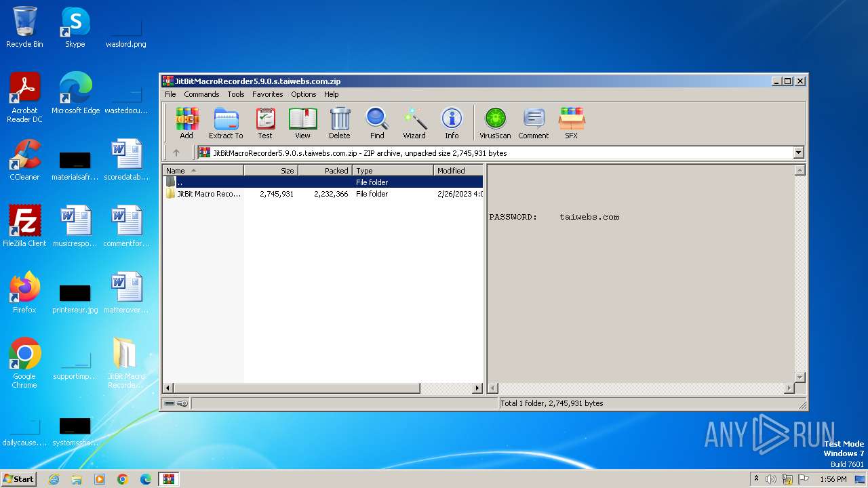
Task: Open CCleaner desktop shortcut
Action: tap(24, 159)
